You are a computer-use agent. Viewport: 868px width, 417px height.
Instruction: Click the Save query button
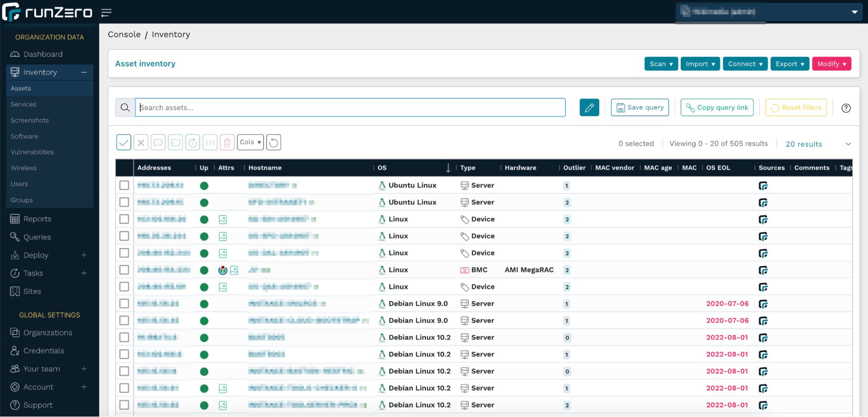tap(640, 108)
